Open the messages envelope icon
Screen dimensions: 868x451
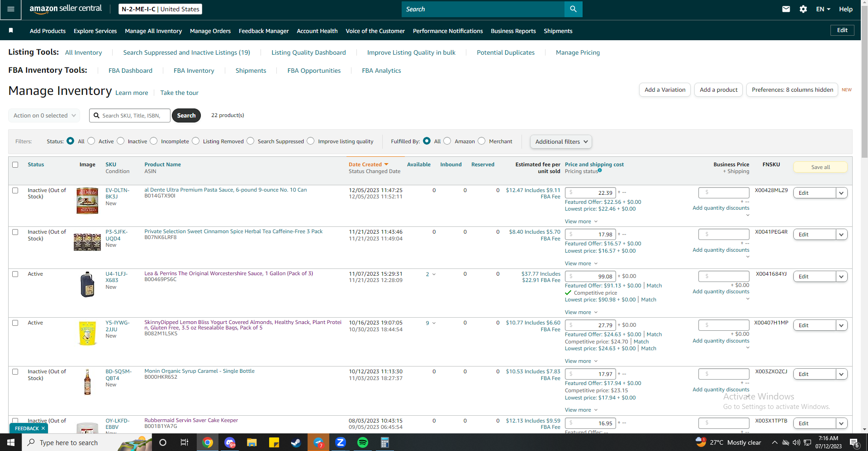click(x=786, y=9)
